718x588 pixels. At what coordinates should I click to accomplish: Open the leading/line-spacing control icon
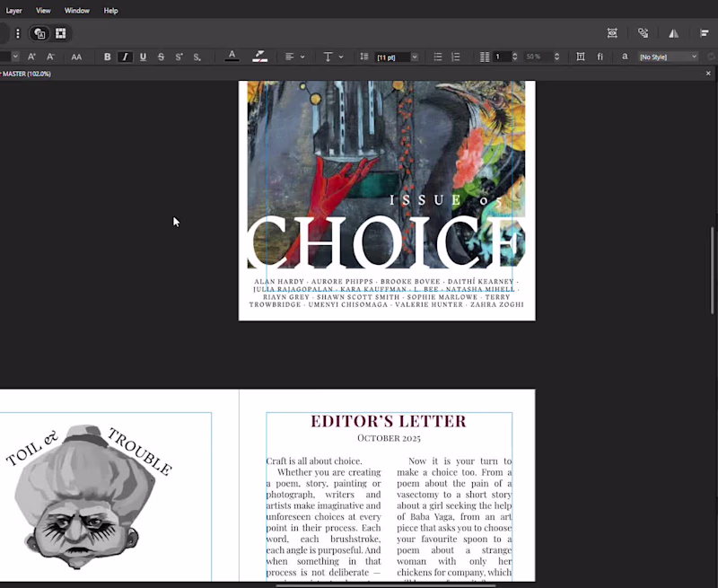coord(363,57)
